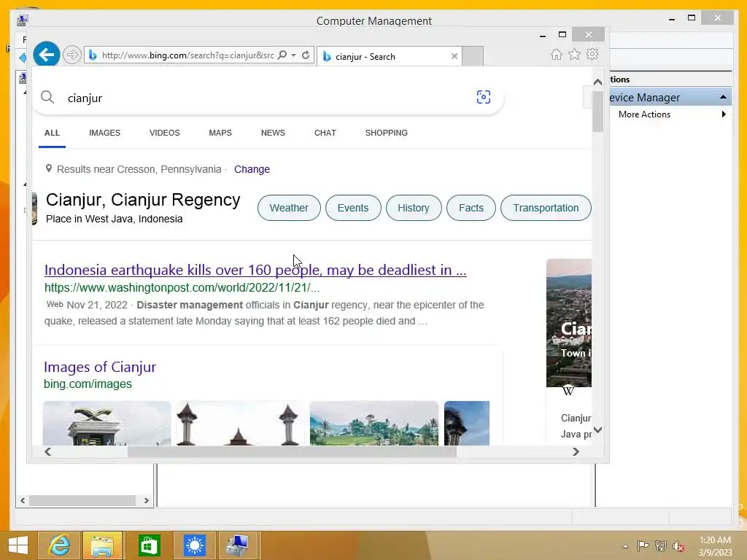Open the browser Home icon
The height and width of the screenshot is (560, 747).
[557, 54]
